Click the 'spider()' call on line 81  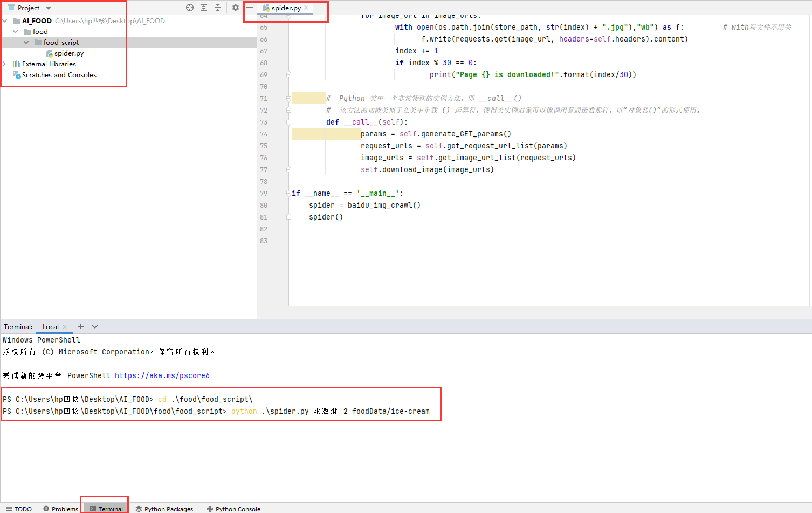coord(326,217)
